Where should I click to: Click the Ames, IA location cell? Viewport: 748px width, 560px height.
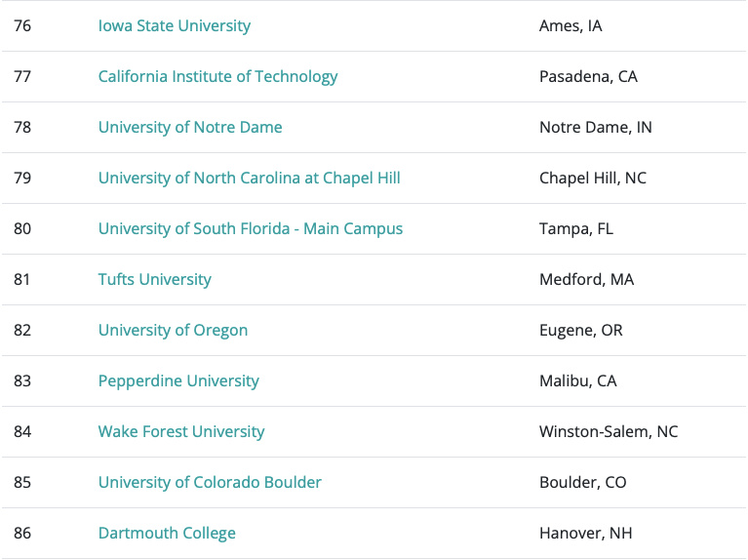coord(571,26)
